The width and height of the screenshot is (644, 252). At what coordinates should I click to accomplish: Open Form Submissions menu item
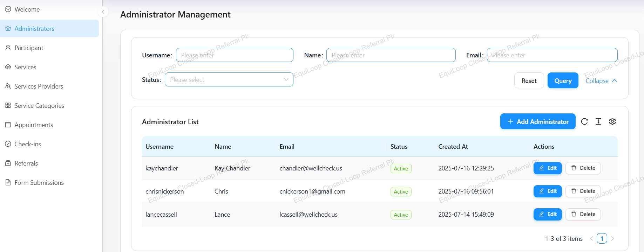click(x=39, y=183)
